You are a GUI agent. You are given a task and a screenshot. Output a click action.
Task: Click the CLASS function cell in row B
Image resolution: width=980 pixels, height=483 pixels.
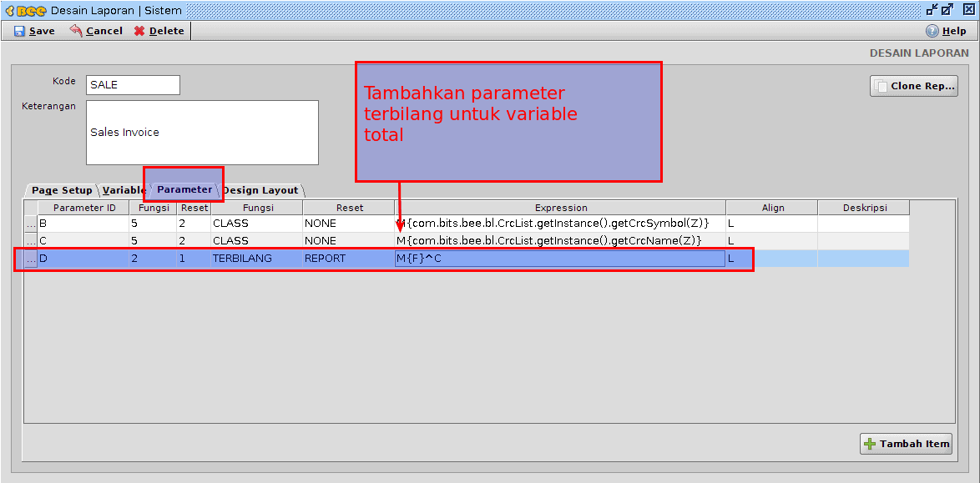(257, 223)
